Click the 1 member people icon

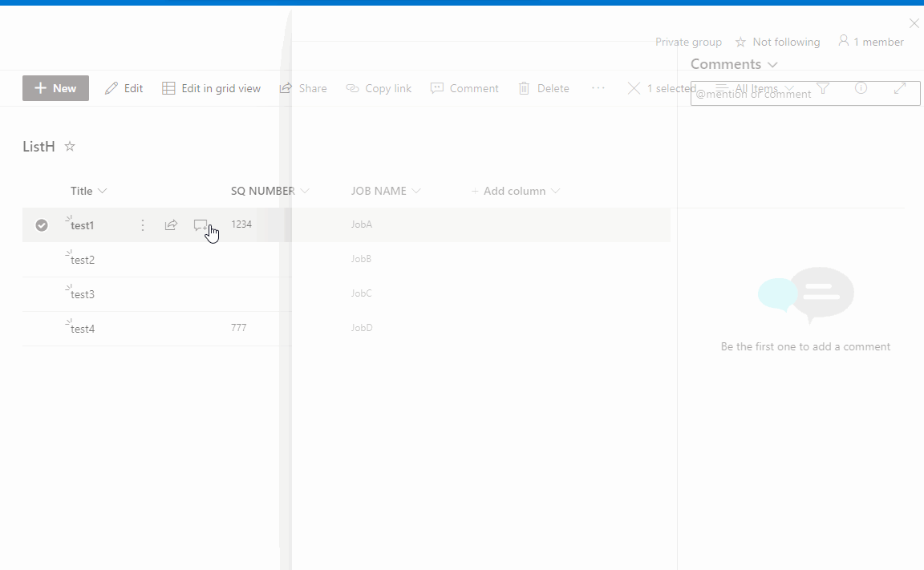tap(844, 41)
